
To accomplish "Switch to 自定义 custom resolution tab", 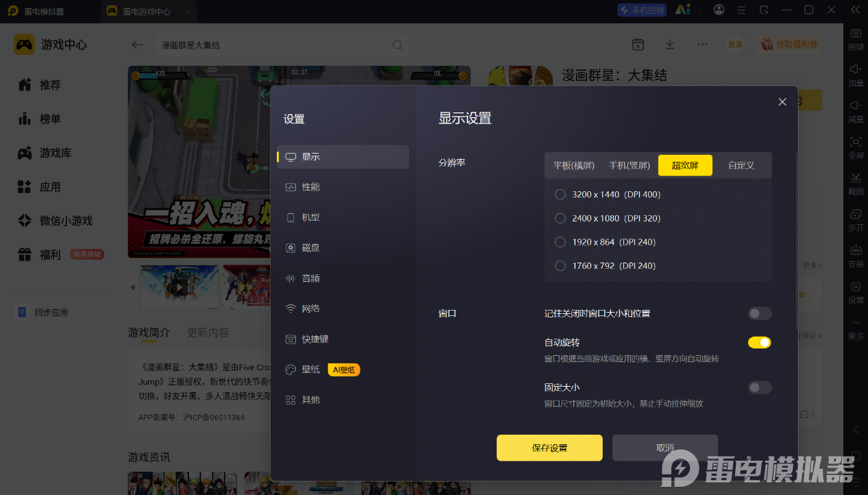I will [741, 165].
